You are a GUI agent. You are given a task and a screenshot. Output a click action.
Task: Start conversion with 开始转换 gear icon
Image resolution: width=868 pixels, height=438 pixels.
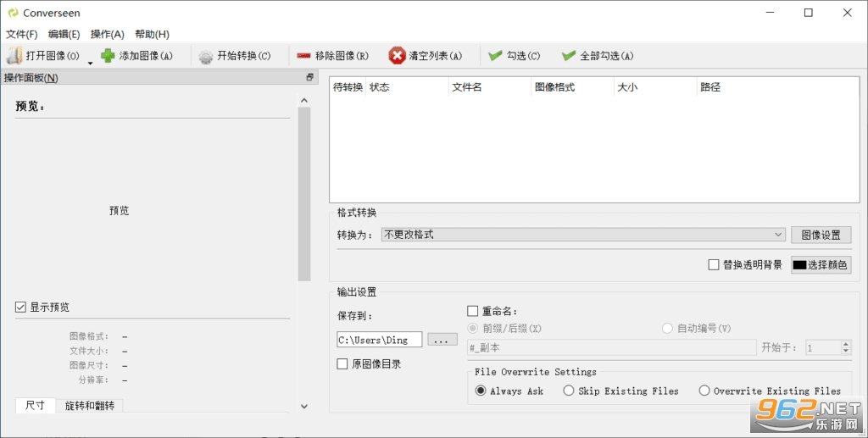(206, 57)
